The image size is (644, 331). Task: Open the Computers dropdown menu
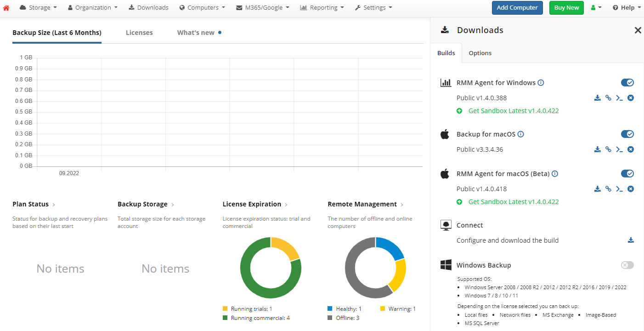202,8
